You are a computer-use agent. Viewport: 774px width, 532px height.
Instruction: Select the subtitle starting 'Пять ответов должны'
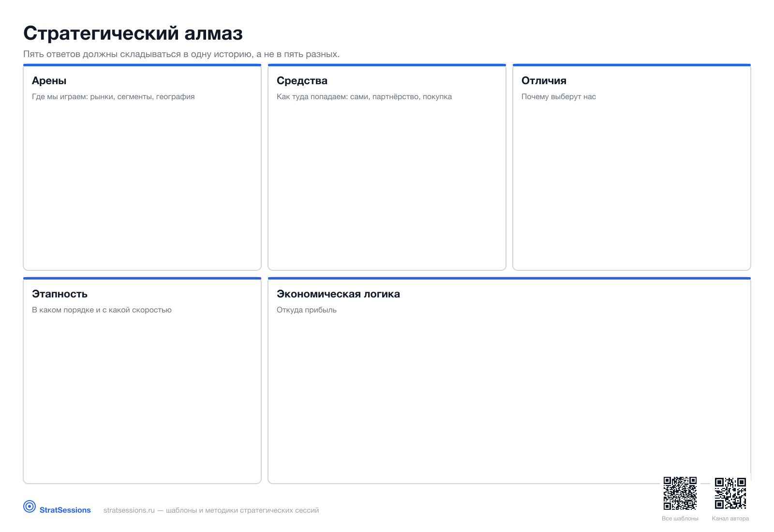coord(181,54)
